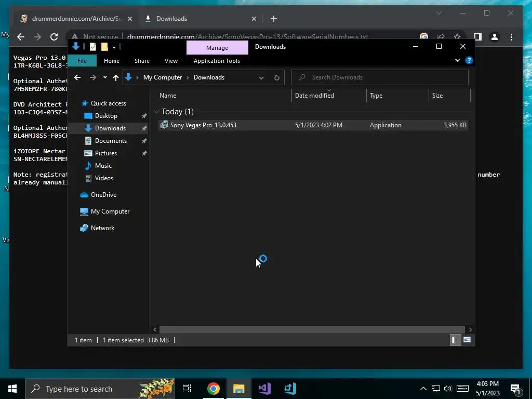Click My Computer in address breadcrumb
Screen dimensions: 532x399
pyautogui.click(x=163, y=77)
